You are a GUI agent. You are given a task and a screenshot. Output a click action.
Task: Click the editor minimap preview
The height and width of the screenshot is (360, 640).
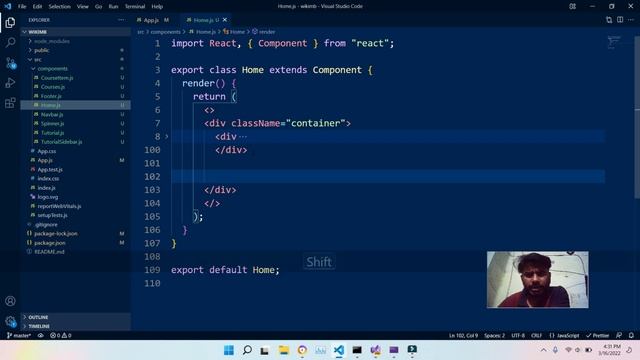614,42
